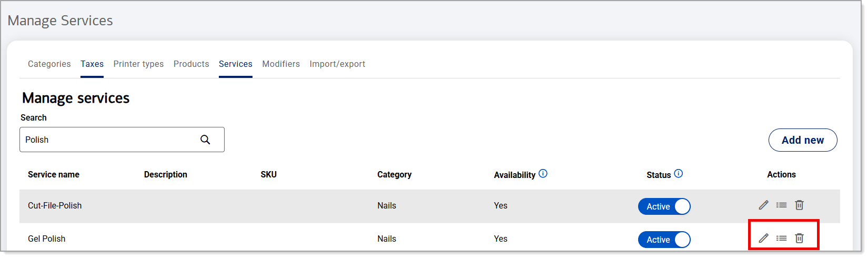Click the search magnifier icon
The width and height of the screenshot is (868, 258).
tap(205, 140)
